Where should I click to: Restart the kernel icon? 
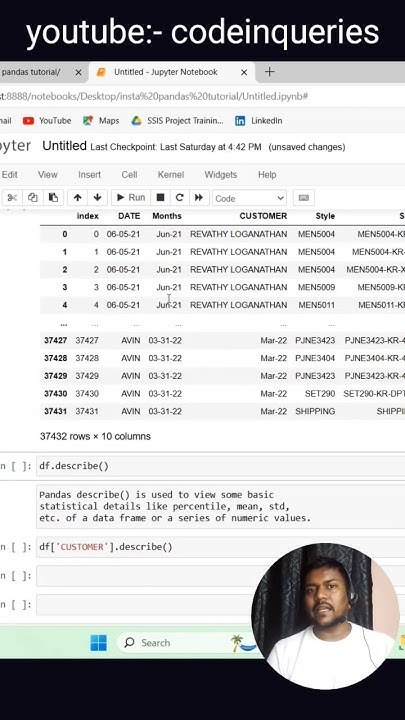[180, 198]
